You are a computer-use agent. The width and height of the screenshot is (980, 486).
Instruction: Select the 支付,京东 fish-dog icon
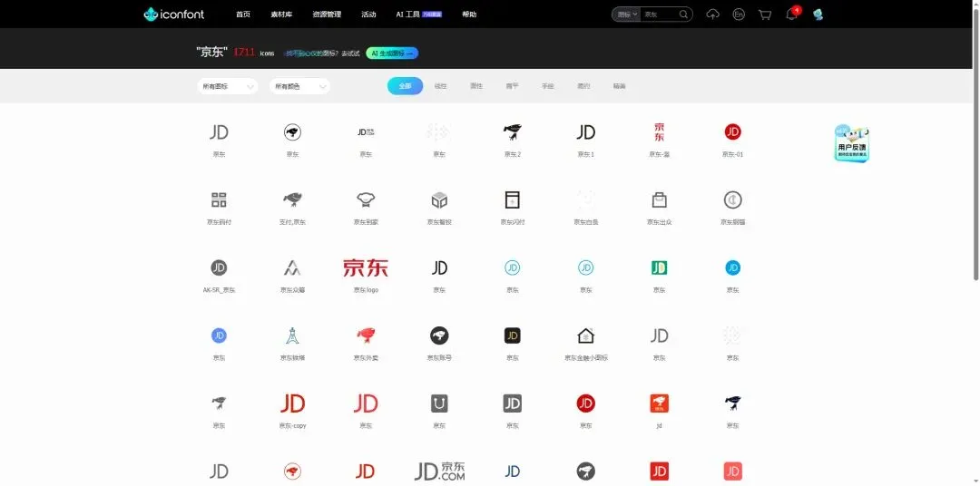point(292,199)
